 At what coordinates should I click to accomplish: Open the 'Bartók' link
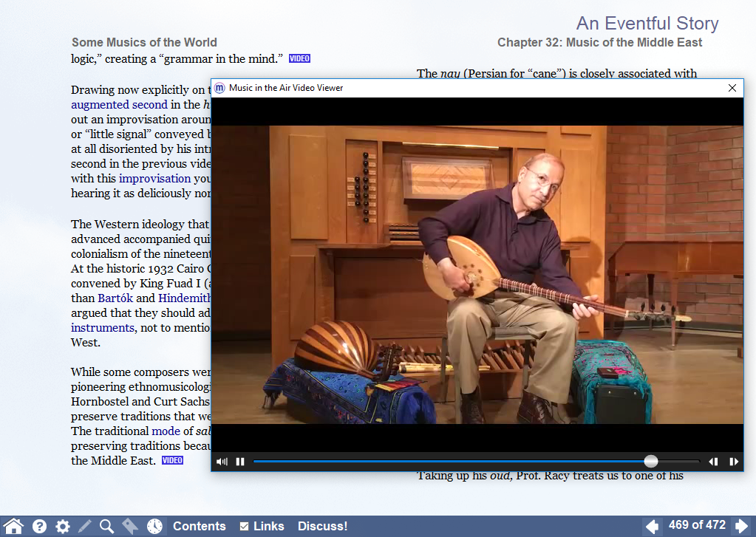[115, 298]
